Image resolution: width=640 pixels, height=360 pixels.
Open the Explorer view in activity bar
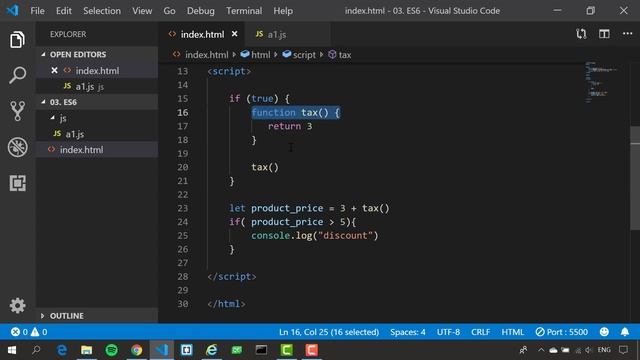(x=17, y=40)
